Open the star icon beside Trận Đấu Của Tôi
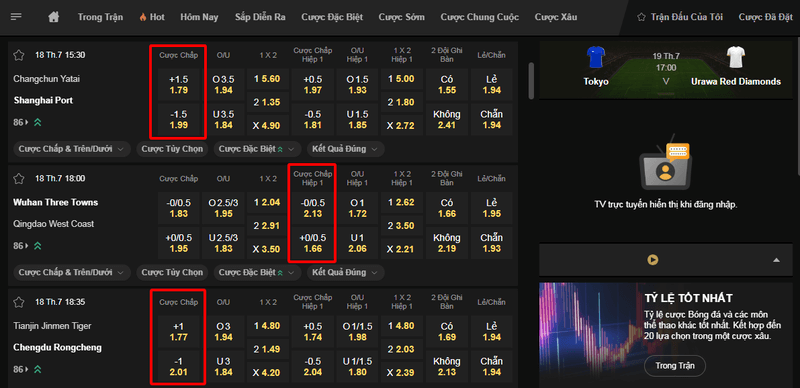This screenshot has width=800, height=388. [641, 17]
